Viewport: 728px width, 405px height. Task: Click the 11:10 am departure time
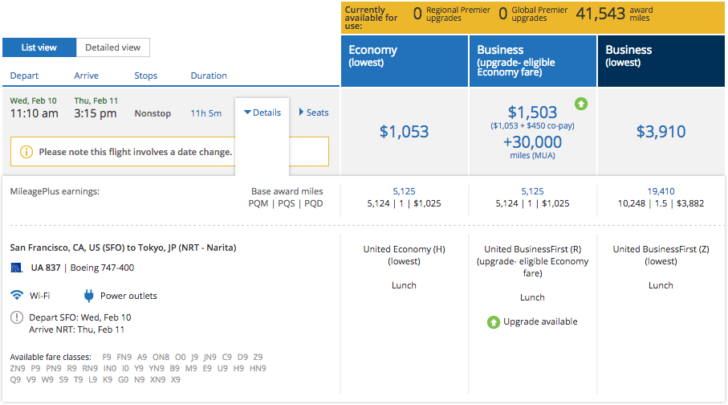[34, 113]
